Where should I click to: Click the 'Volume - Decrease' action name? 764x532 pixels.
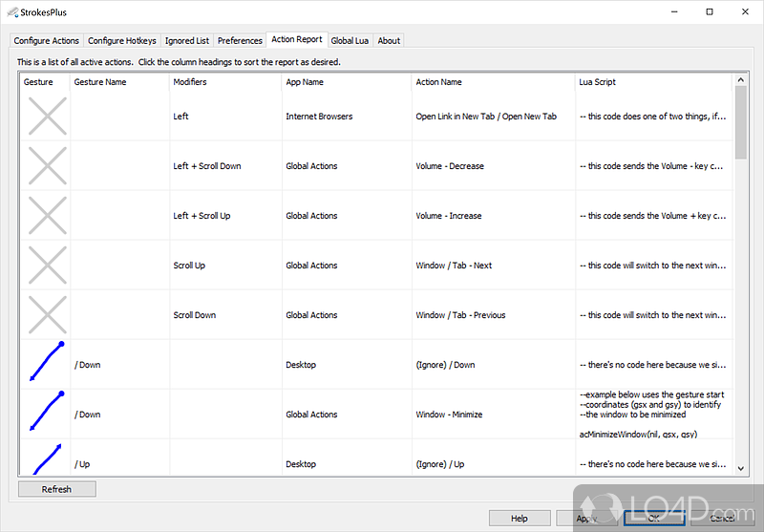pyautogui.click(x=450, y=166)
